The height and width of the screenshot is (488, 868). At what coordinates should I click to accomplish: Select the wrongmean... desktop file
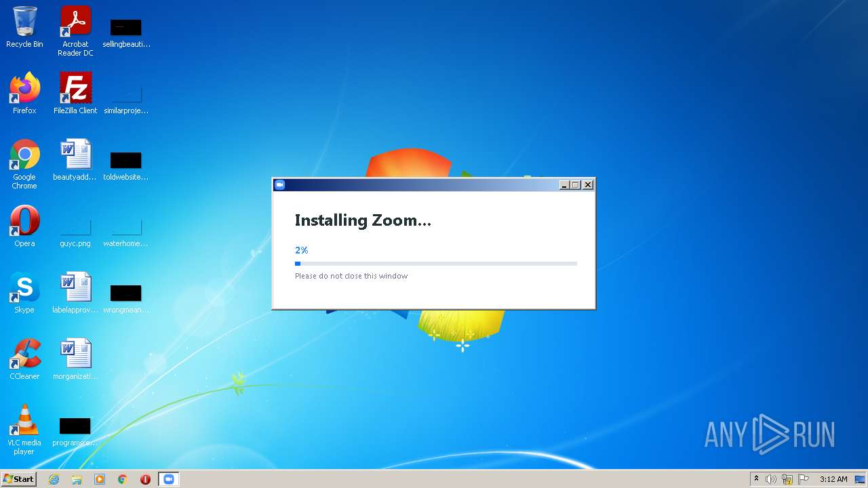(x=126, y=298)
